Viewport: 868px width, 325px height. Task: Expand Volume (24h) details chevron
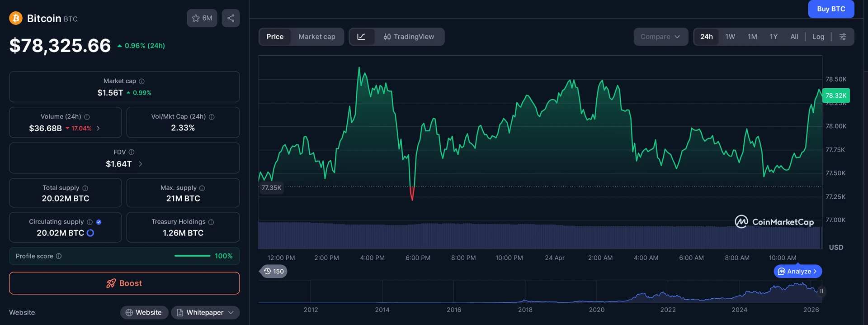point(98,129)
